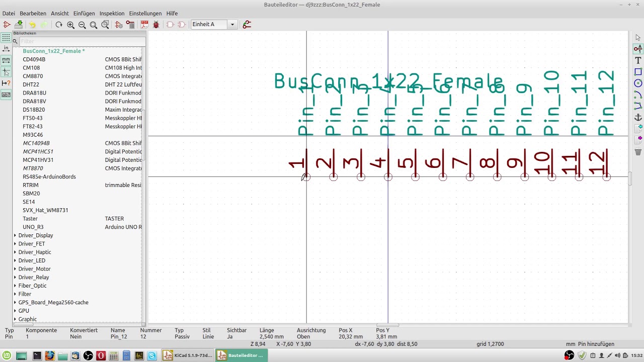Open the Bearbeiten menu

[x=33, y=14]
